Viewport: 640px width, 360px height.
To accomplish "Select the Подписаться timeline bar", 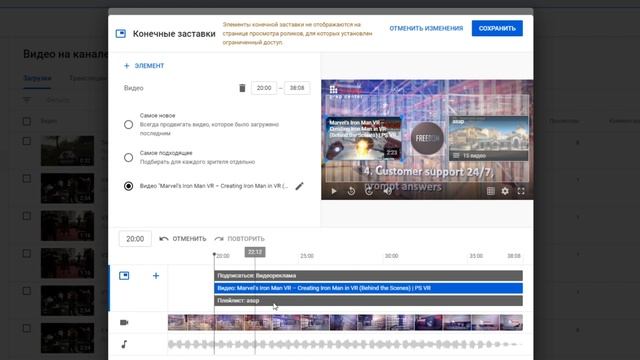I will 368,276.
